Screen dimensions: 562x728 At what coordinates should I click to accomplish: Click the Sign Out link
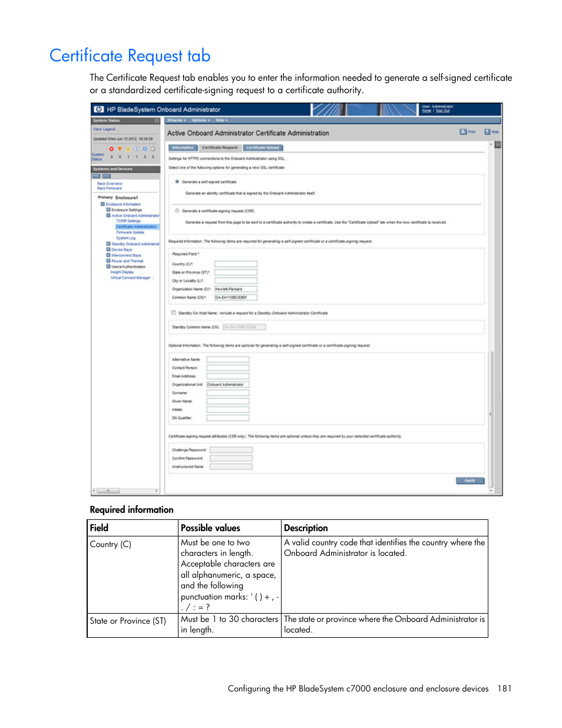443,111
